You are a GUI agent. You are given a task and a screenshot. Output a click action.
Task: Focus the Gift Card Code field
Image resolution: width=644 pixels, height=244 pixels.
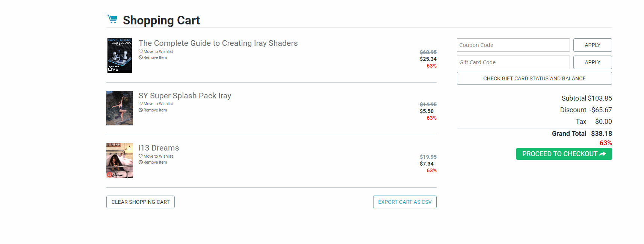pos(513,62)
